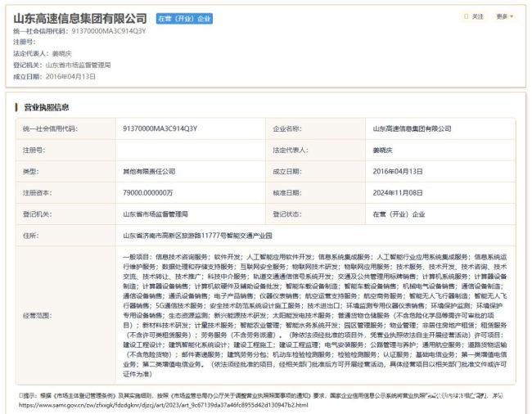This screenshot has height=414, width=532.
Task: Click table credit code value 91370000MA3C914Q3Y
Action: tap(160, 128)
